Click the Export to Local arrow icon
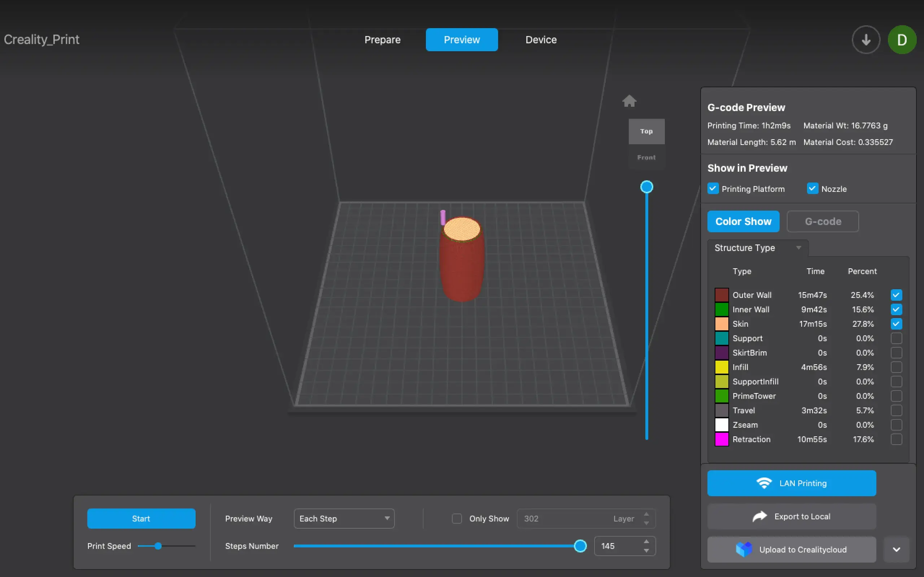The width and height of the screenshot is (924, 577). point(759,516)
